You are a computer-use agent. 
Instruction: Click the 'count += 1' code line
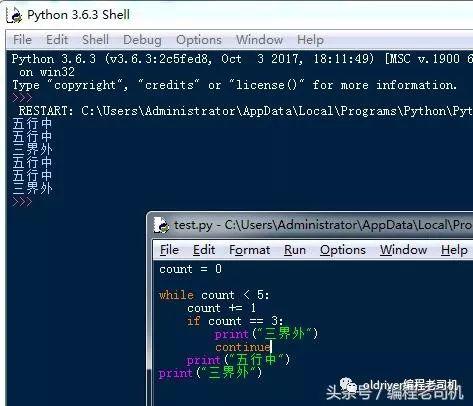(x=221, y=308)
